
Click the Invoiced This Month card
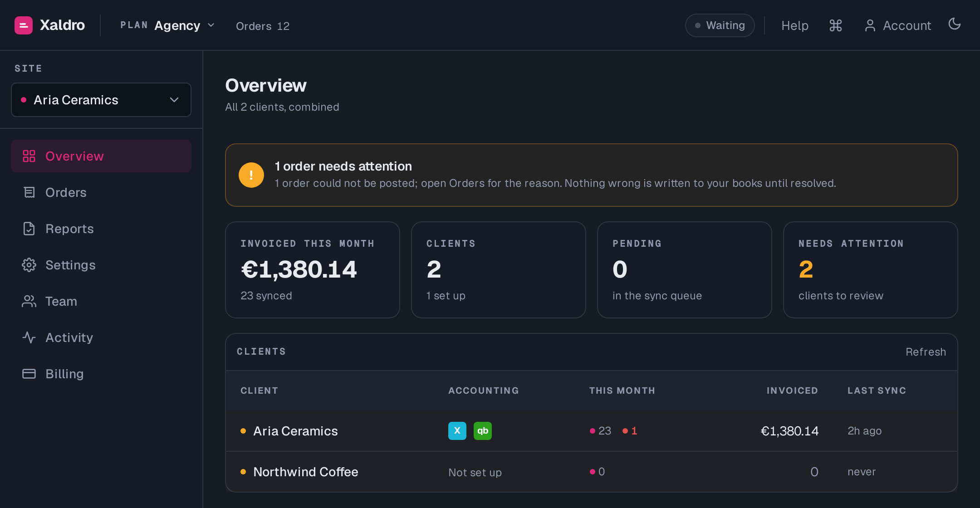tap(313, 270)
